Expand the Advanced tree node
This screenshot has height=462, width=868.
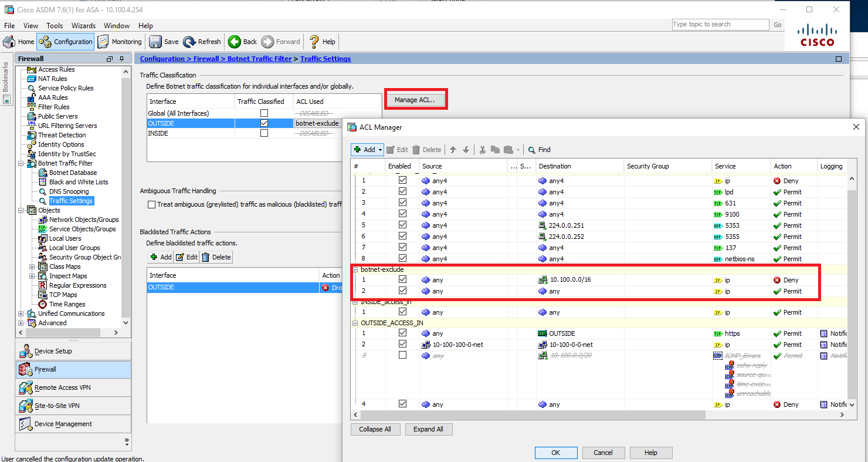[x=21, y=323]
